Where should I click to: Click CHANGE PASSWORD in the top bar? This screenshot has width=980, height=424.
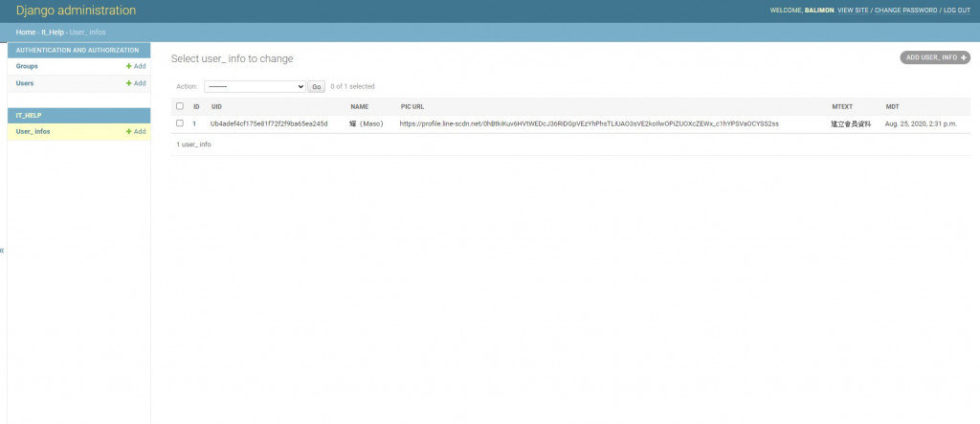pyautogui.click(x=905, y=11)
